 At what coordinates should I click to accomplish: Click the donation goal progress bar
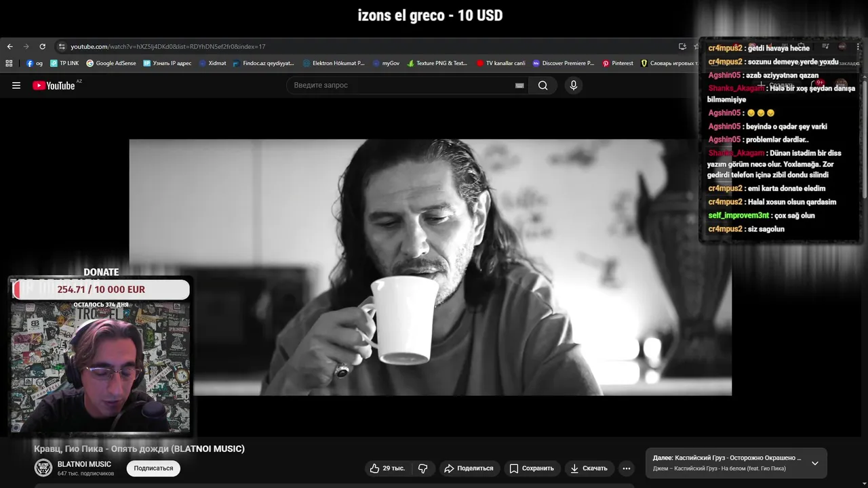pos(101,289)
